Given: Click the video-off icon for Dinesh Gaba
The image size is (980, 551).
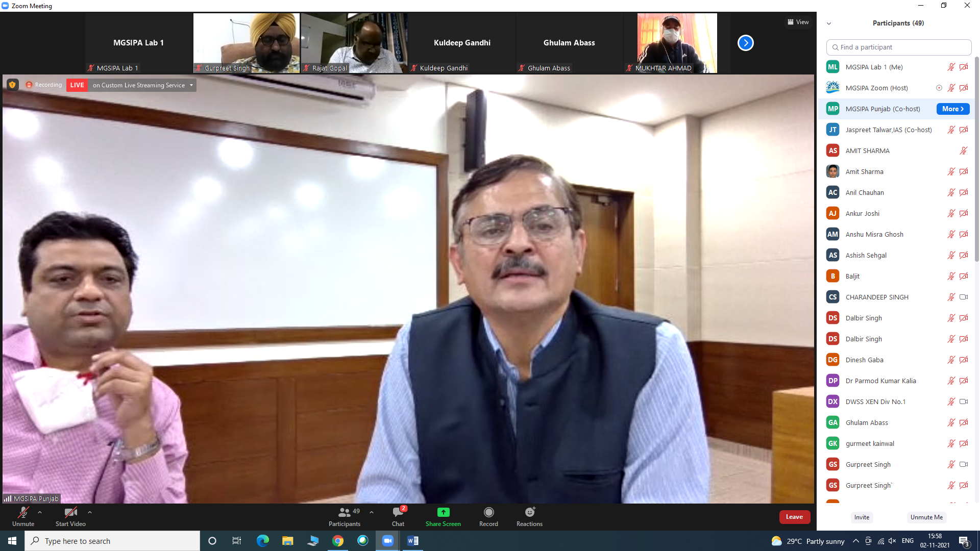Looking at the screenshot, I should click(x=964, y=360).
